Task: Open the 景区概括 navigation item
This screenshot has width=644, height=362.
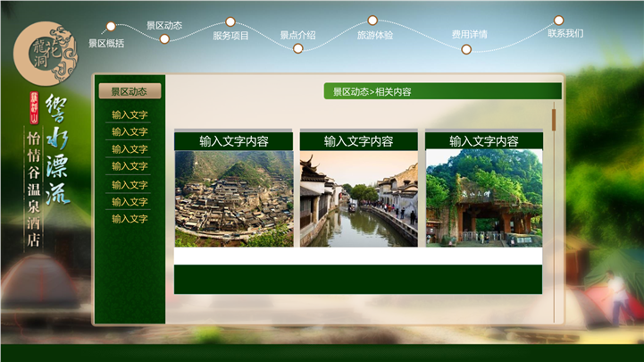Action: tap(106, 43)
